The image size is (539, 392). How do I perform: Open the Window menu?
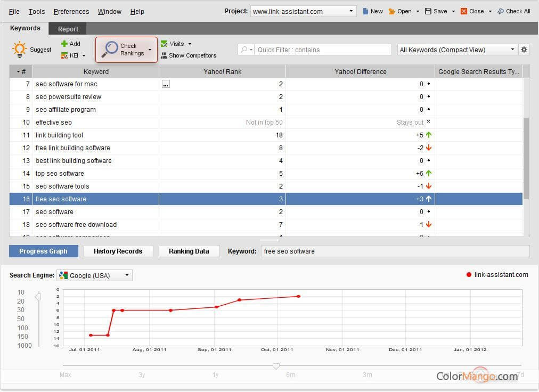coord(110,11)
